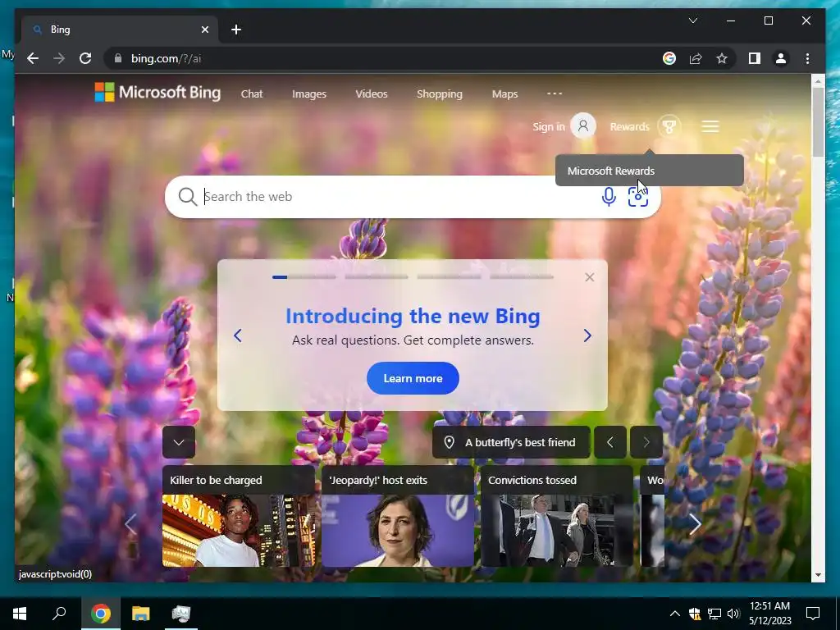Select the fourth promo progress indicator
The height and width of the screenshot is (630, 840).
coord(521,277)
